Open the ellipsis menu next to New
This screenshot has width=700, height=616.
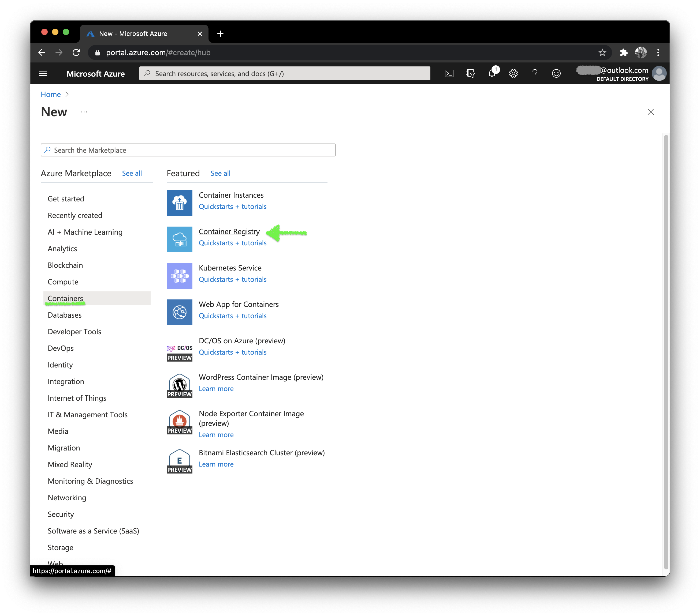[84, 112]
